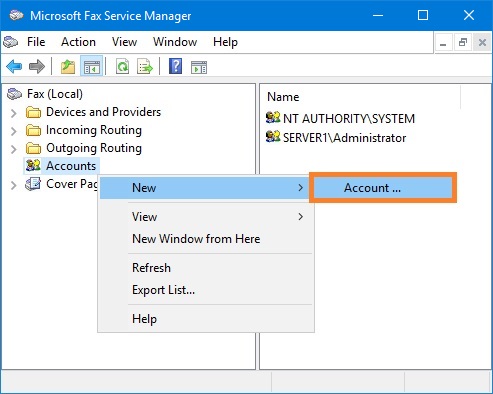Click the Forward arrow toolbar icon
Viewport: 493px width, 394px height.
pos(37,67)
